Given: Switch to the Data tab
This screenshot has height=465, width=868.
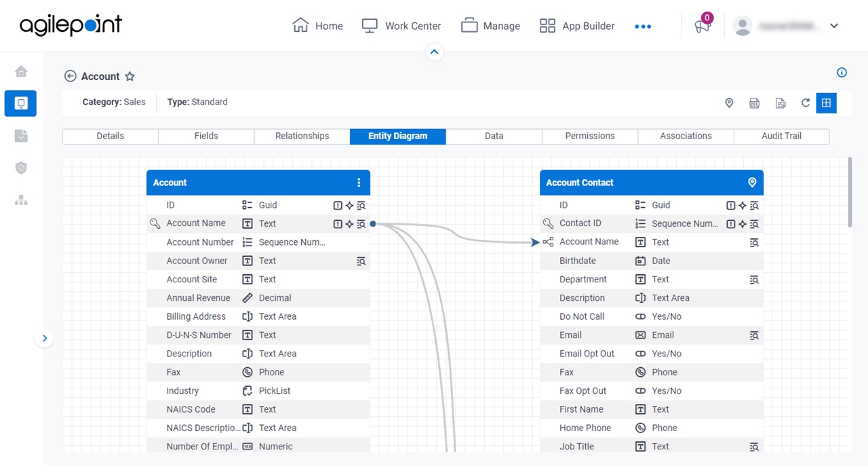Looking at the screenshot, I should click(x=494, y=136).
